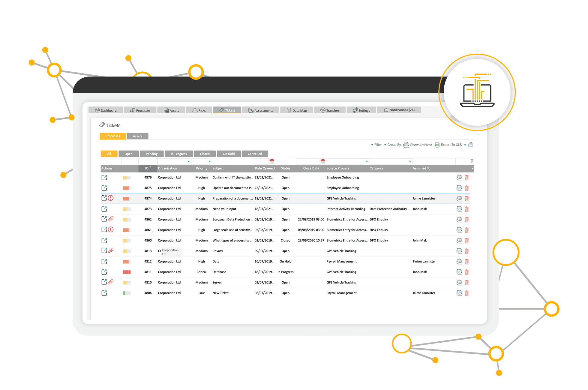The width and height of the screenshot is (588, 390).
Task: Switch to Assessments tab
Action: (261, 110)
